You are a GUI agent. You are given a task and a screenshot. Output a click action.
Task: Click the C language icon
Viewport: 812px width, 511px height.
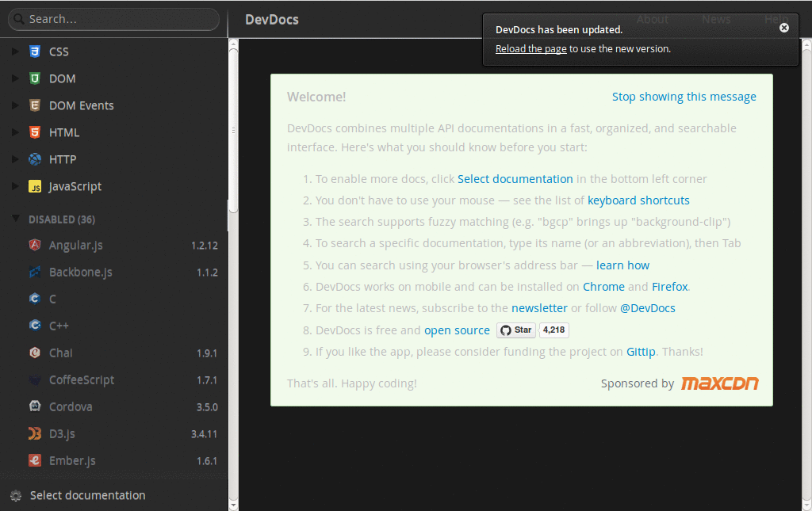coord(35,299)
